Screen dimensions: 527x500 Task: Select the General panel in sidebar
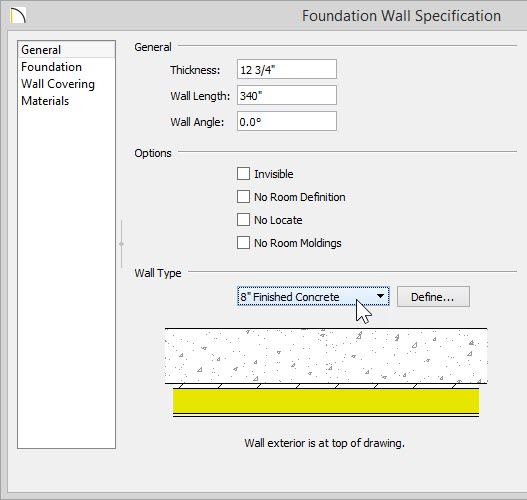pyautogui.click(x=67, y=50)
